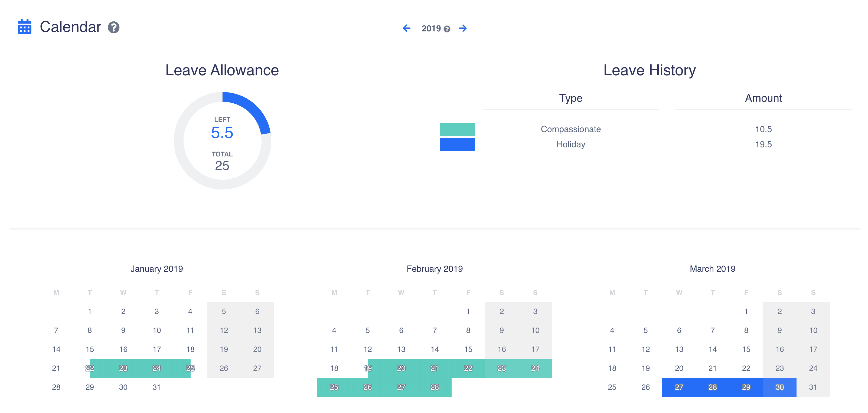Click the Leave History heading
868x413 pixels.
[649, 70]
